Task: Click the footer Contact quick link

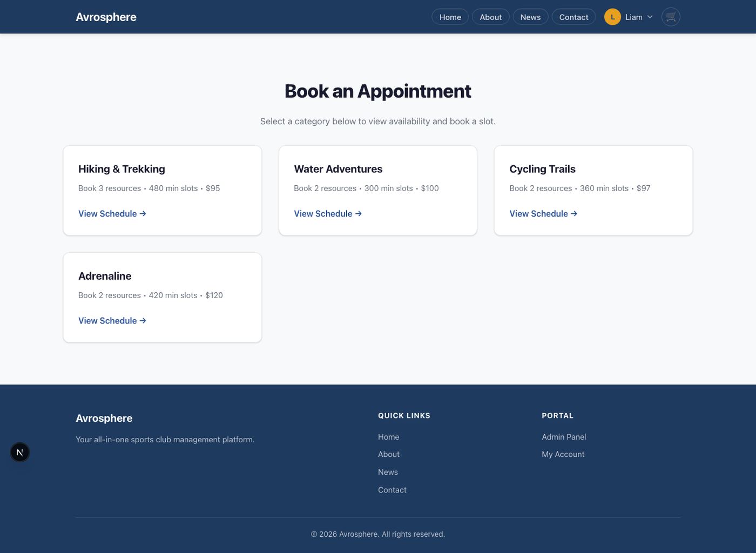Action: click(392, 490)
